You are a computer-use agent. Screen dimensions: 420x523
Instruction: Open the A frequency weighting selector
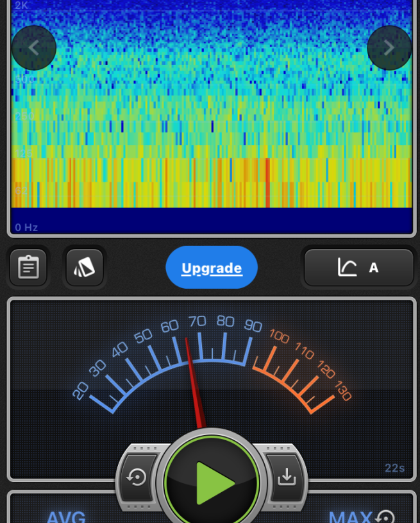point(373,268)
